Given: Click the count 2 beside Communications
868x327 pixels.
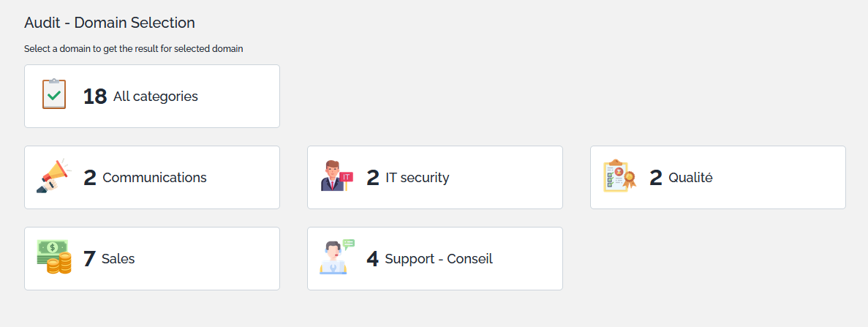Looking at the screenshot, I should click(90, 178).
